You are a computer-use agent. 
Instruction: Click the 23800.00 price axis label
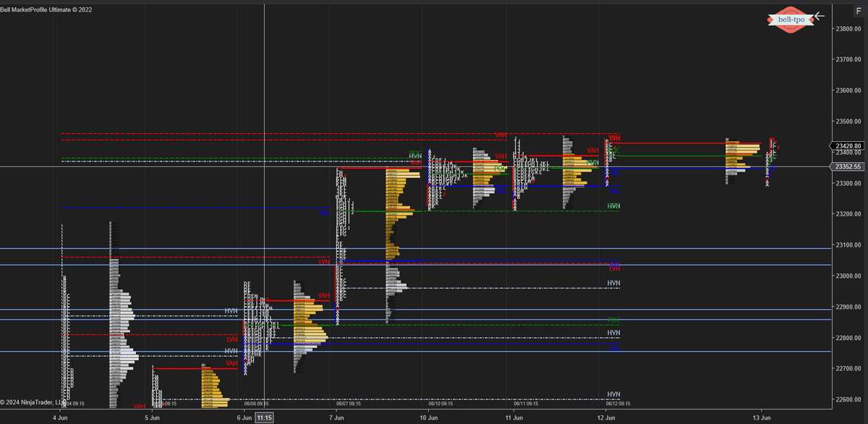[x=848, y=29]
